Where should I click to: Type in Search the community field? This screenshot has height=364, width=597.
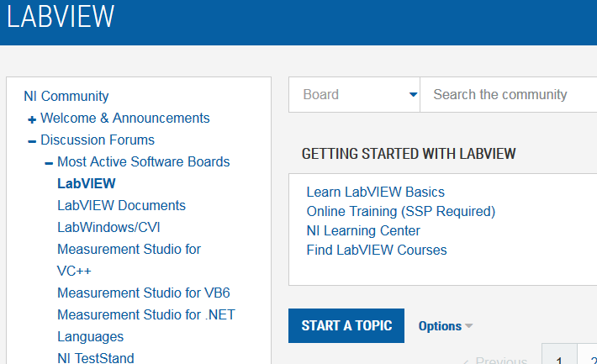(x=505, y=95)
